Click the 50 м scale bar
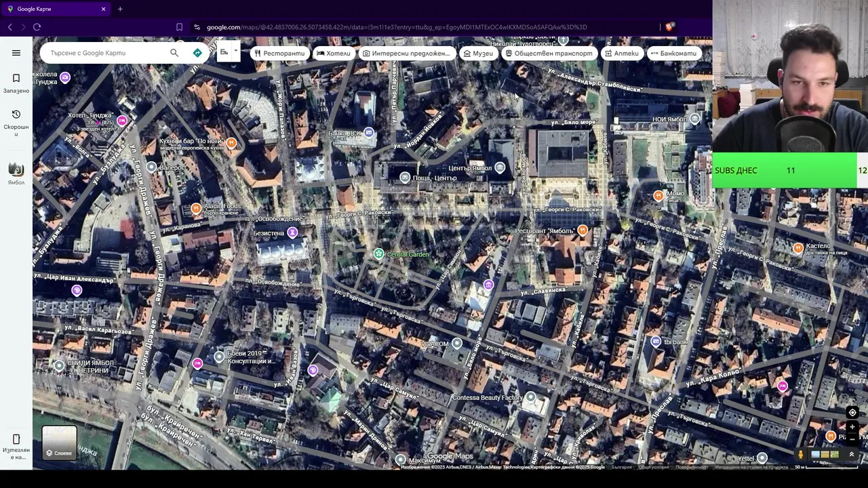 pos(827,467)
